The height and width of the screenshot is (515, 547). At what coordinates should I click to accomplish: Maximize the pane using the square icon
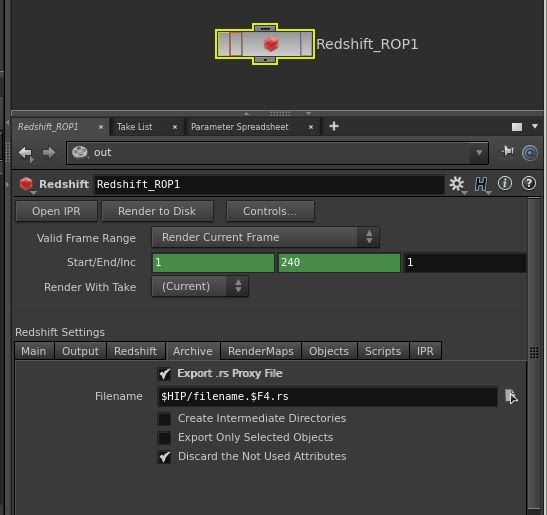(x=517, y=127)
